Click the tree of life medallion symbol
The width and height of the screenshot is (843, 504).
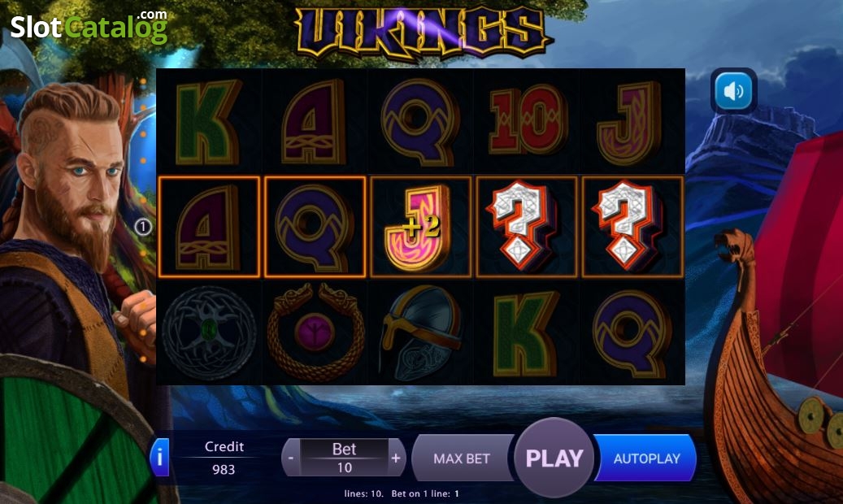tap(209, 332)
